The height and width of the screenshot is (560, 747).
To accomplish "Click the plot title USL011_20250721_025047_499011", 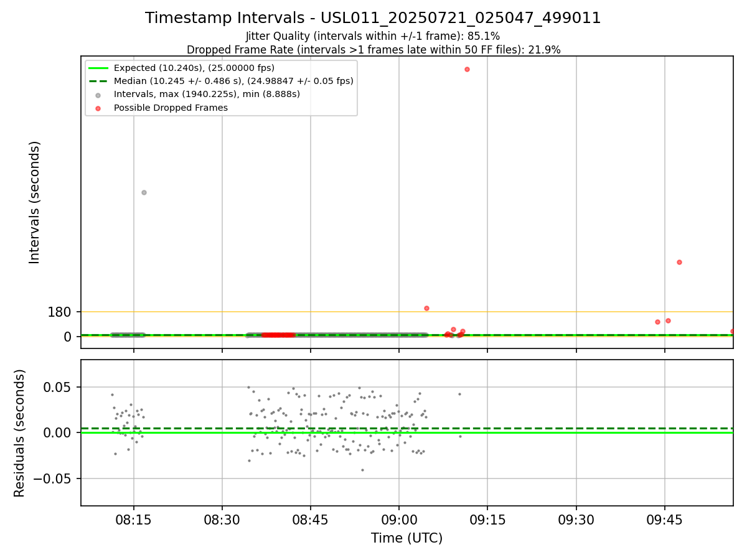I will 374,18.
